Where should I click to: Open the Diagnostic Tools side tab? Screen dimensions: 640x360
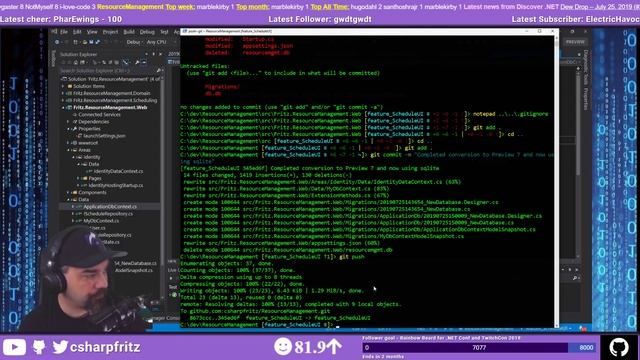[x=586, y=67]
